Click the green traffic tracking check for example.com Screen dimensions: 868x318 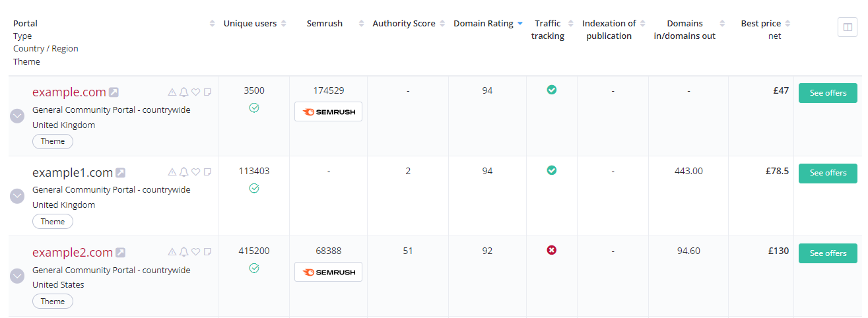click(552, 90)
